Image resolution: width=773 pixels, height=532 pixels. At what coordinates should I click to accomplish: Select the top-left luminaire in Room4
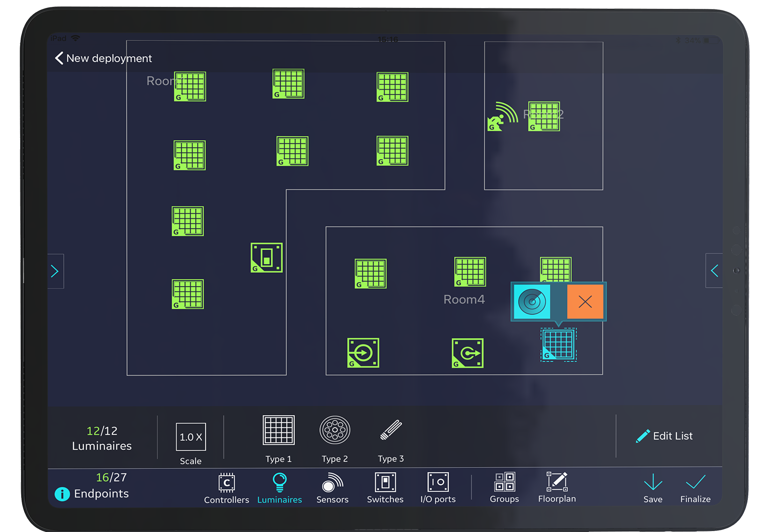(x=371, y=273)
